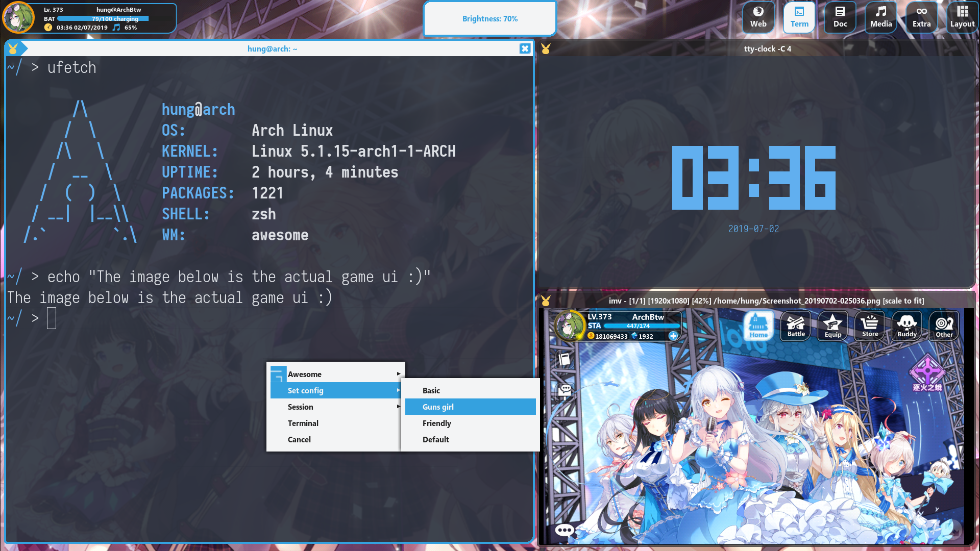This screenshot has height=551, width=980.
Task: Switch to the Term tag
Action: [x=799, y=17]
